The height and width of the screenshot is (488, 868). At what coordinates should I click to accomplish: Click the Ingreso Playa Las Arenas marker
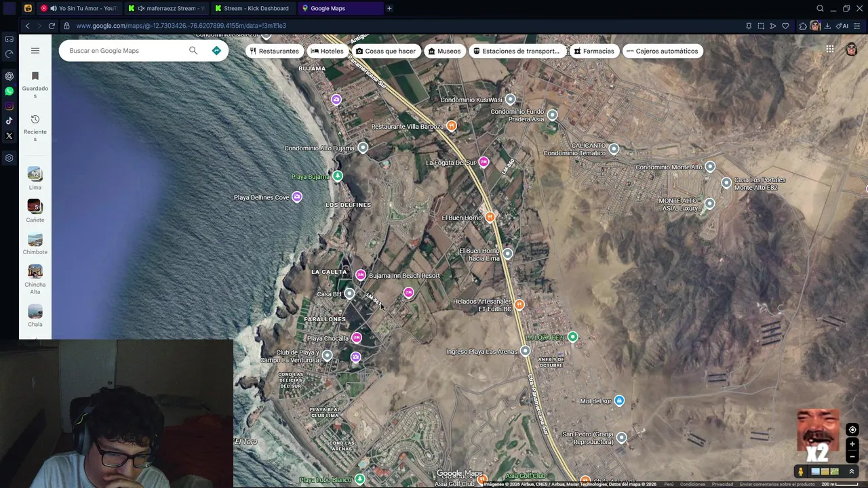(x=525, y=351)
